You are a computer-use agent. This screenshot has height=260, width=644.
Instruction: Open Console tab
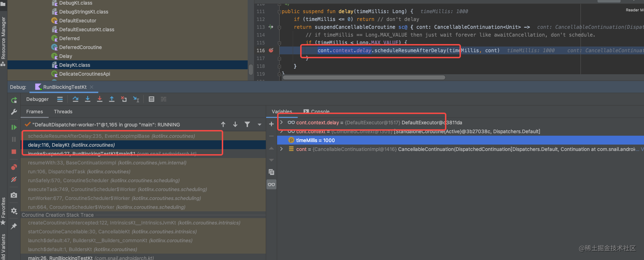click(x=317, y=112)
